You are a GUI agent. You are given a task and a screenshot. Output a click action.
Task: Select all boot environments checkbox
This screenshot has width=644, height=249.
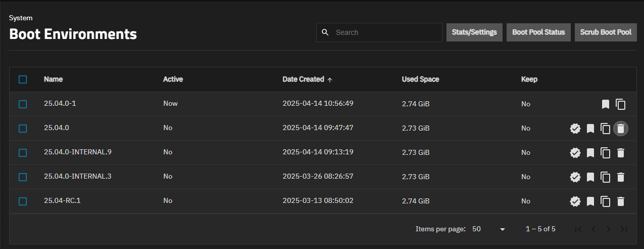pos(23,79)
